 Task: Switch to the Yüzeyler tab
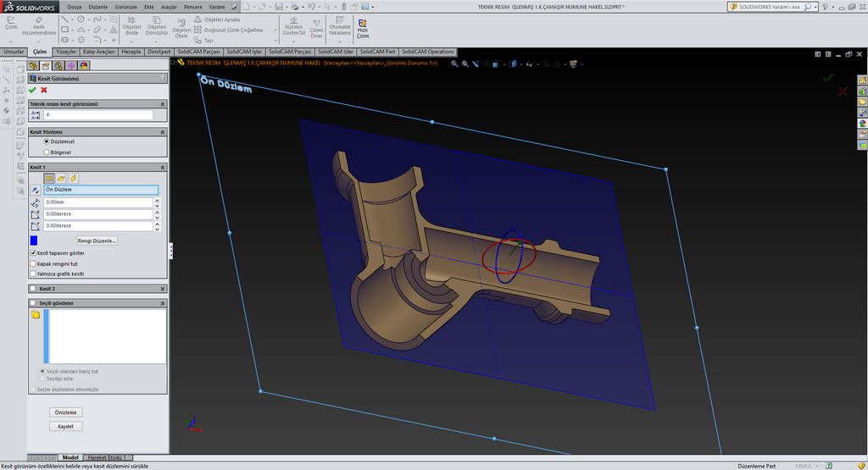66,52
